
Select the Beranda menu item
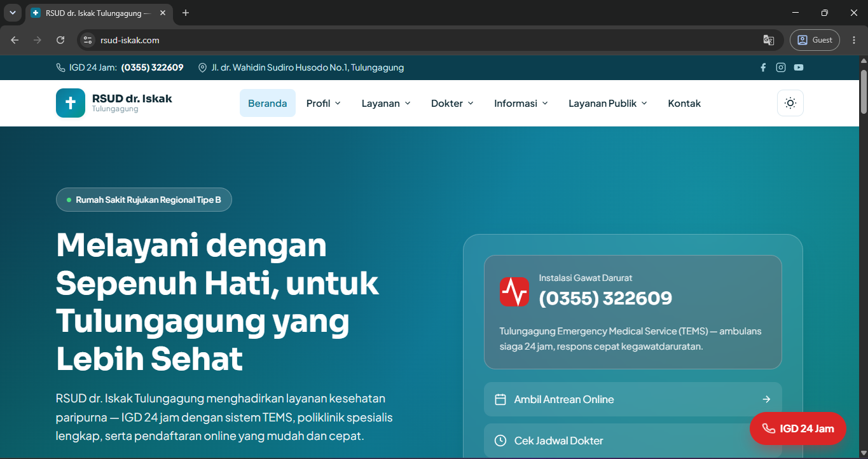click(268, 103)
